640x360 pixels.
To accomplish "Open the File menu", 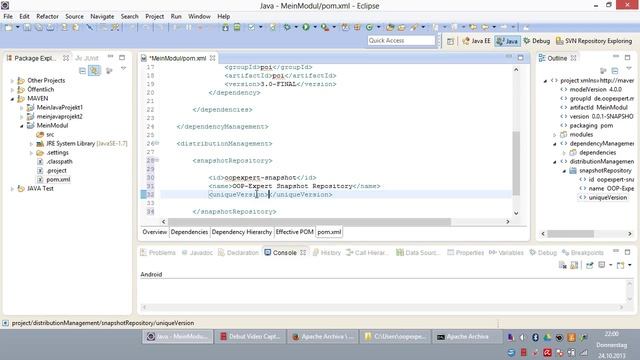I will pyautogui.click(x=8, y=16).
